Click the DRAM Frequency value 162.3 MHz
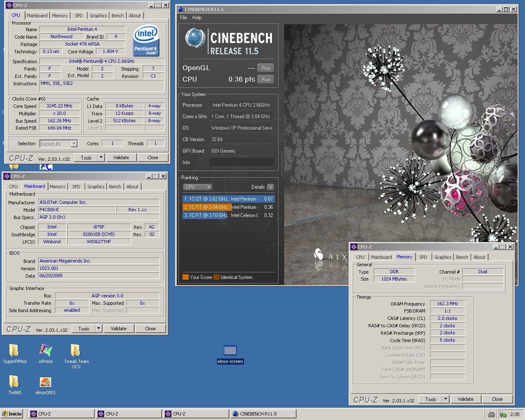The image size is (525, 420). pos(447,304)
